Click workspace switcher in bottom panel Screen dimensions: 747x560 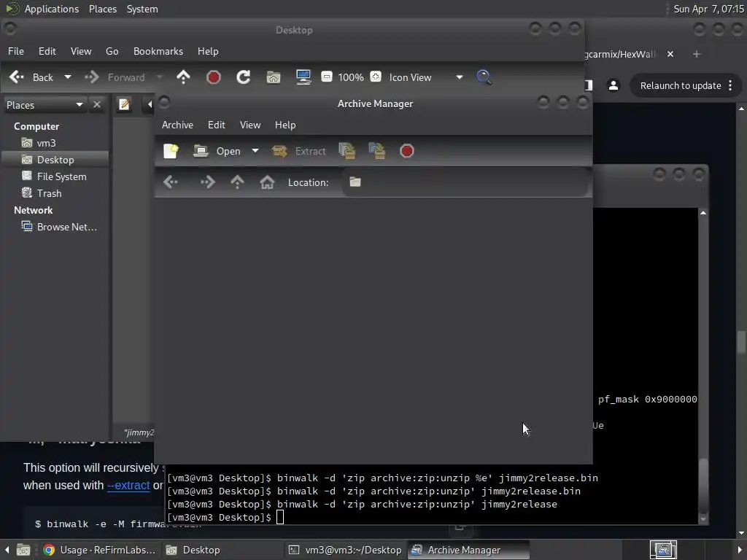click(x=662, y=550)
